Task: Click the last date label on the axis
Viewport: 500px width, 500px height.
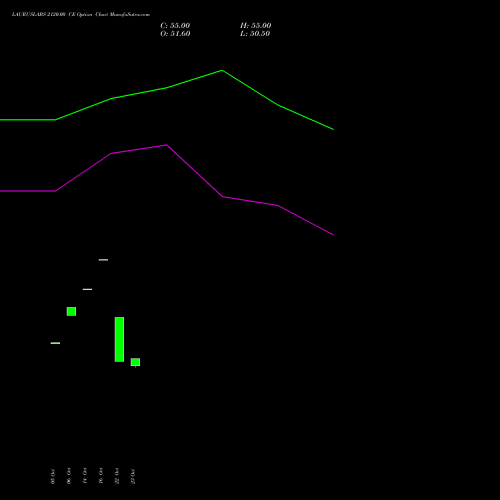Action: (x=133, y=476)
